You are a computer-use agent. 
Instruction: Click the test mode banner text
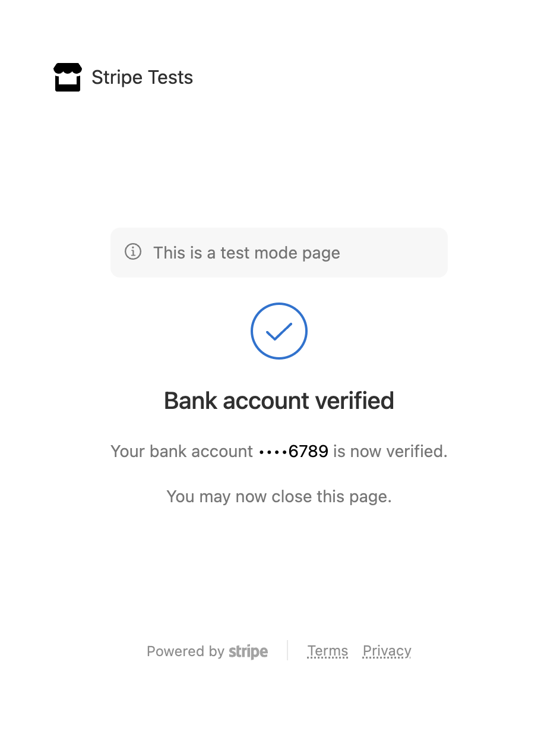[x=247, y=253]
